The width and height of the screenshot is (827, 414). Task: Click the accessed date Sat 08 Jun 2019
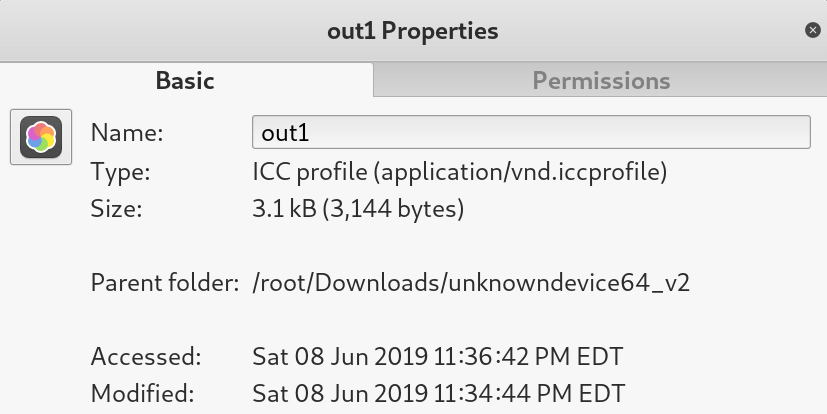click(341, 357)
